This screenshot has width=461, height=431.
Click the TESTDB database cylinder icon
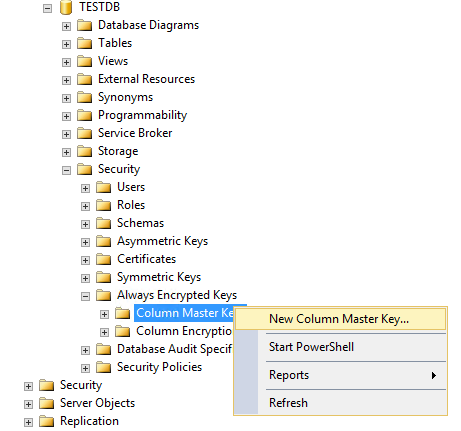click(66, 7)
